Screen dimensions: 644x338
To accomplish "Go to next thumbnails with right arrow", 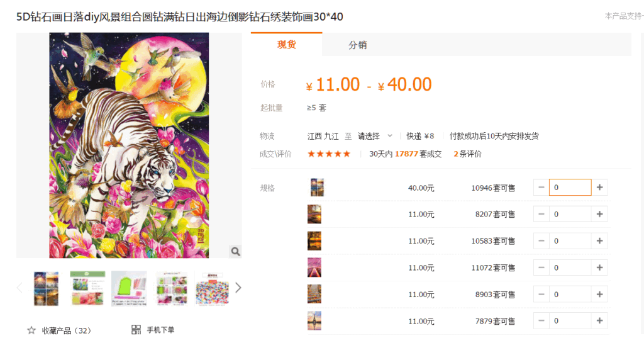I will [x=238, y=288].
